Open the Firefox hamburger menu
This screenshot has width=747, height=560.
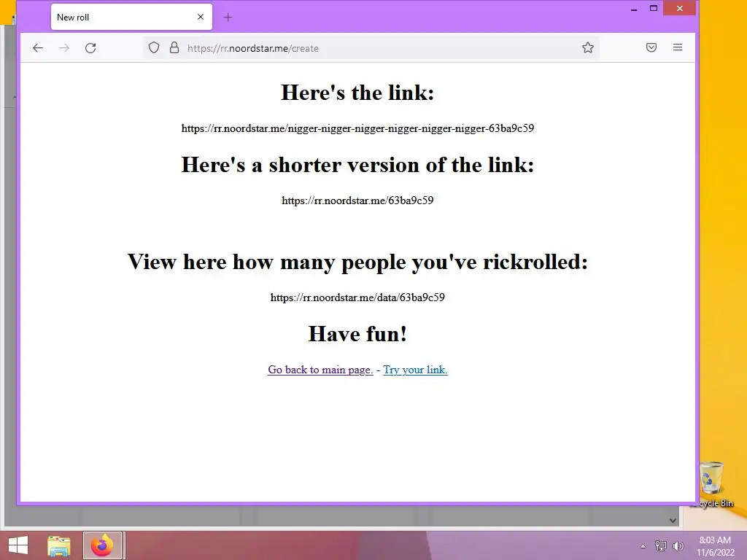click(x=678, y=47)
